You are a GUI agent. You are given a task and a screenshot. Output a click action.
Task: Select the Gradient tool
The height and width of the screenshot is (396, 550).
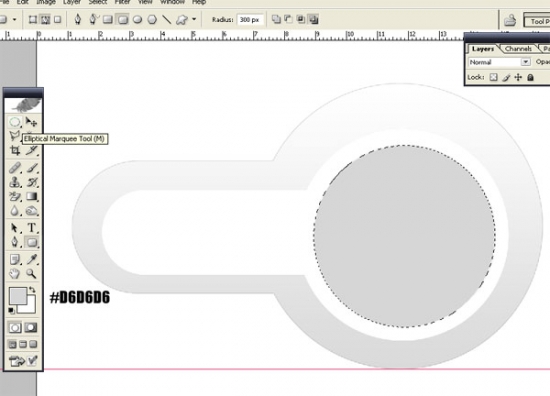click(x=31, y=196)
